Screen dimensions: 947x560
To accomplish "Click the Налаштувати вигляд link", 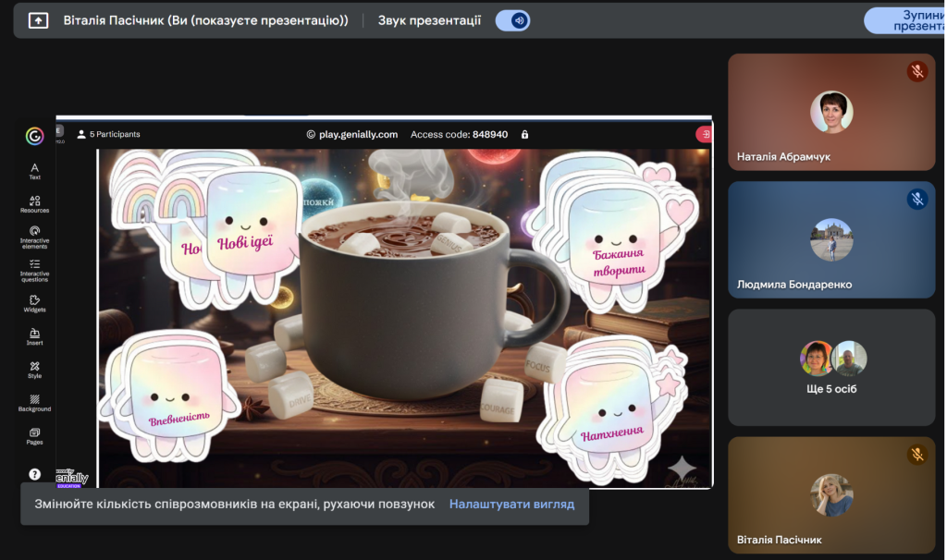I will point(511,505).
